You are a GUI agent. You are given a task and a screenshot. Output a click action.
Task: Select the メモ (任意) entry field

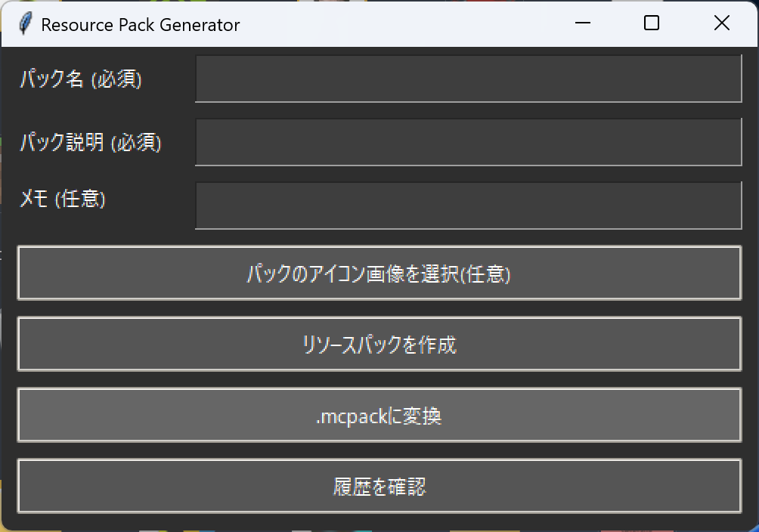(x=468, y=206)
